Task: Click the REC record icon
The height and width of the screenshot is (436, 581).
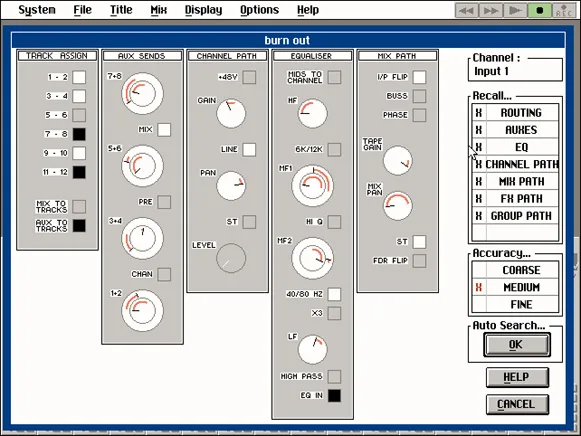Action: [x=564, y=10]
